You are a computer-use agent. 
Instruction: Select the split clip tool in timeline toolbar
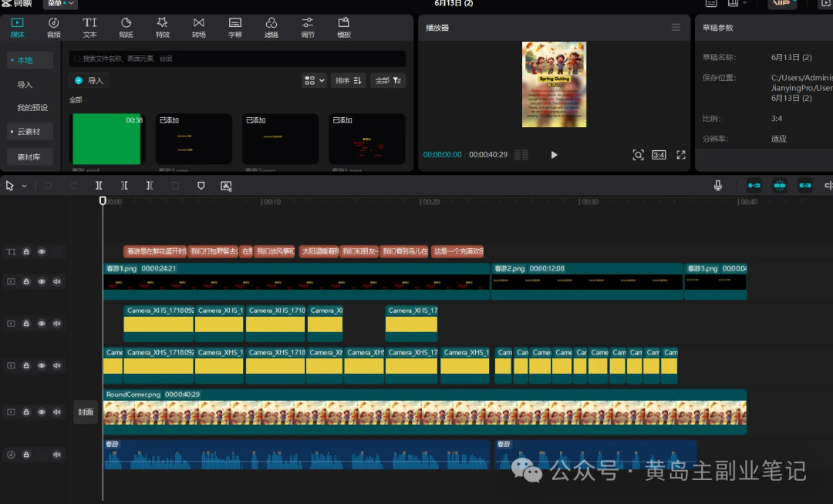99,186
